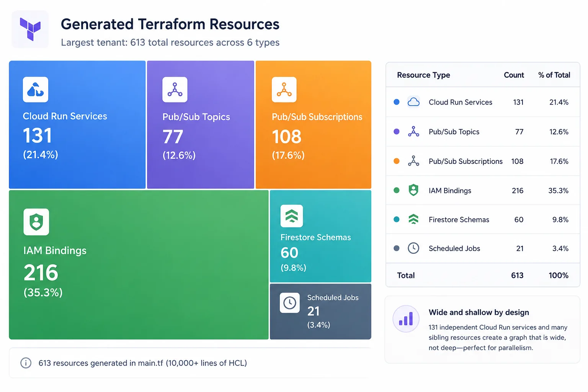This screenshot has height=392, width=588.
Task: Click the 'Total' row label
Action: 406,275
